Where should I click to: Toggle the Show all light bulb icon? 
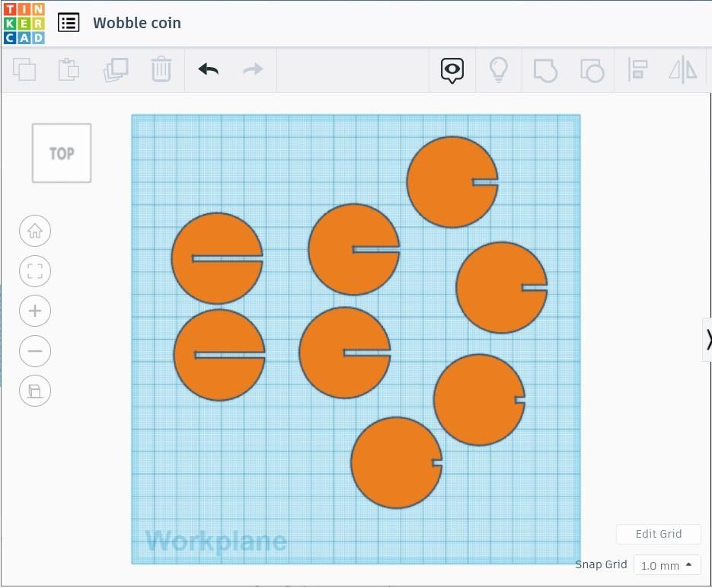498,70
